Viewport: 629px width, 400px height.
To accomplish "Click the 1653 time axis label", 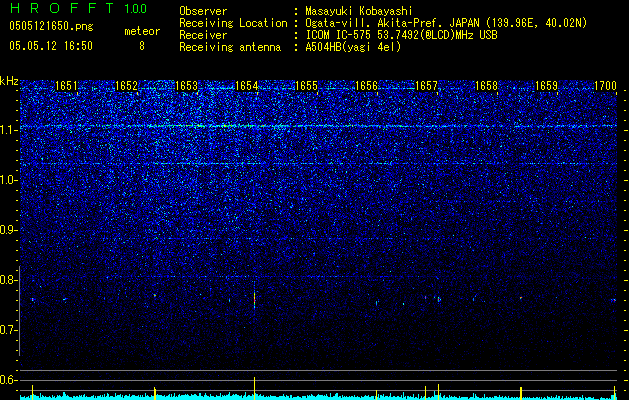I will (x=187, y=86).
